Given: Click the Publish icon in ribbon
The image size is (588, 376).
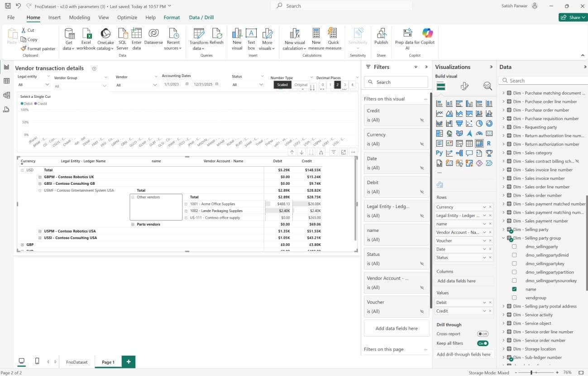Looking at the screenshot, I should point(381,34).
